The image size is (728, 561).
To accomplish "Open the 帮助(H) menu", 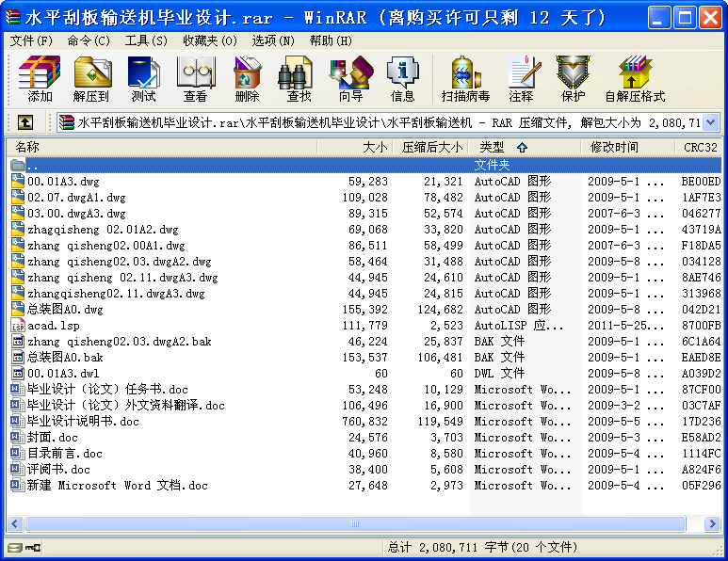I will [x=331, y=40].
